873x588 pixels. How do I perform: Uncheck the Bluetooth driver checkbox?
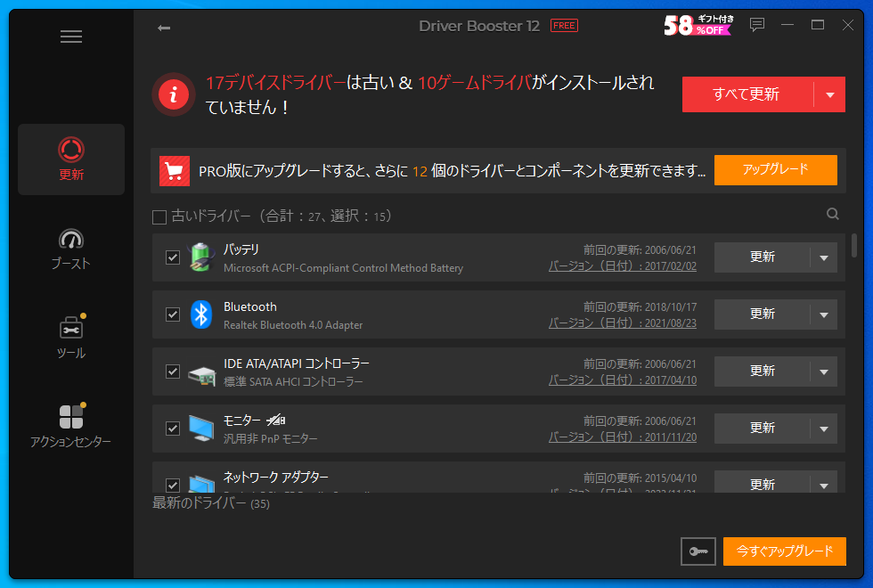click(x=173, y=314)
